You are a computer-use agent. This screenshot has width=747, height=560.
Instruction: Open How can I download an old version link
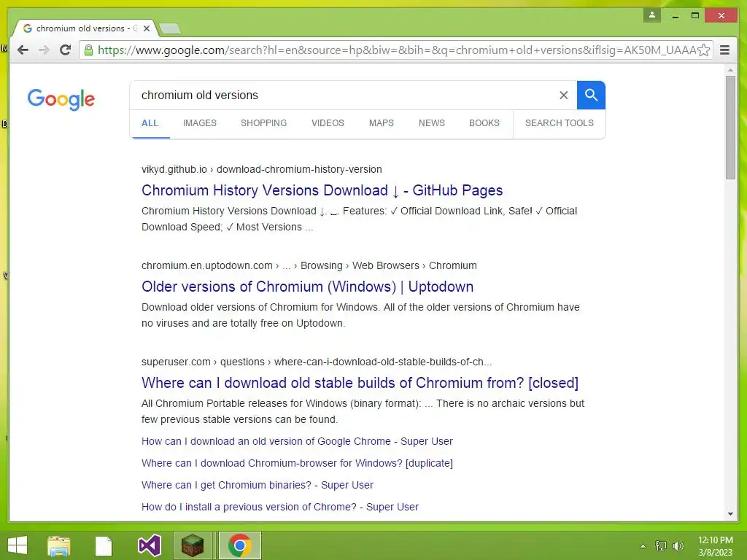[297, 441]
